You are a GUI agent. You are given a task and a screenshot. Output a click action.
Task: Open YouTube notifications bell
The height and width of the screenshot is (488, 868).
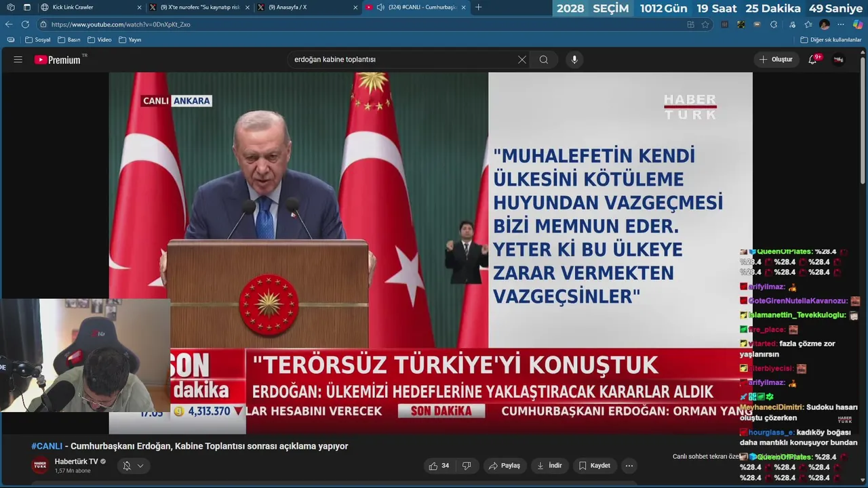coord(812,60)
